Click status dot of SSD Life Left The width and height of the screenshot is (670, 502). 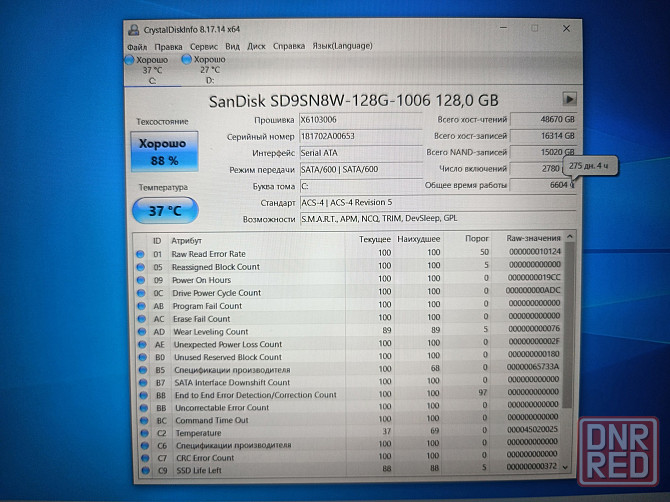pyautogui.click(x=146, y=470)
